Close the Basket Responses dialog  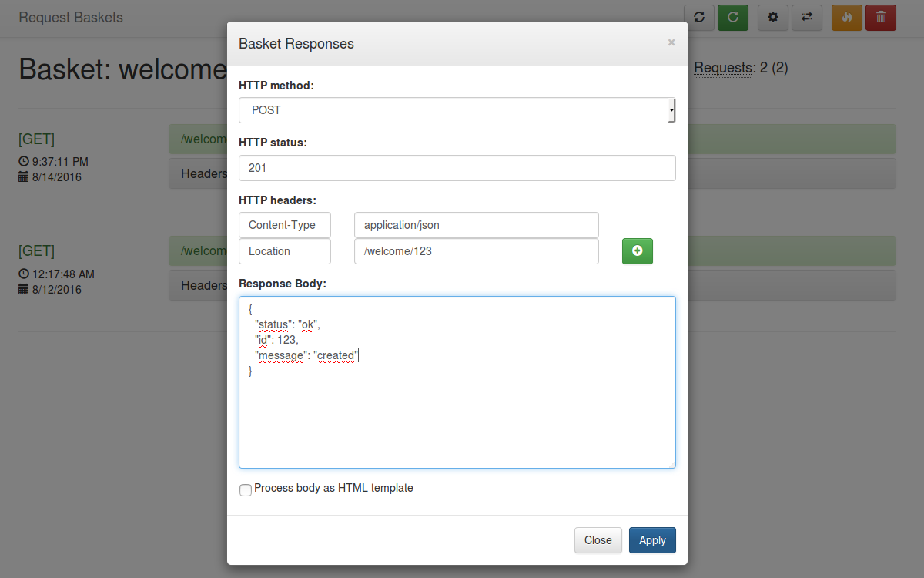[x=598, y=540]
